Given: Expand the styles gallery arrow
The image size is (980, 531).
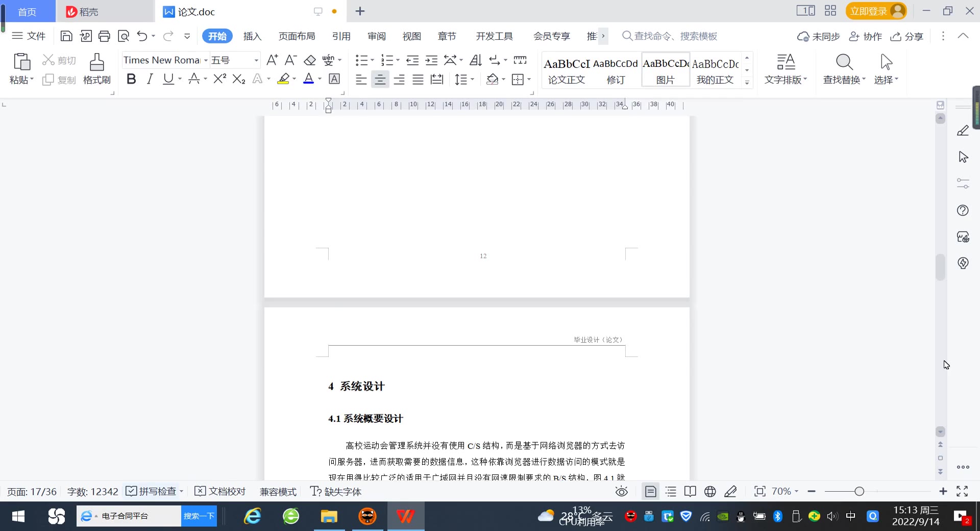Looking at the screenshot, I should 747,82.
